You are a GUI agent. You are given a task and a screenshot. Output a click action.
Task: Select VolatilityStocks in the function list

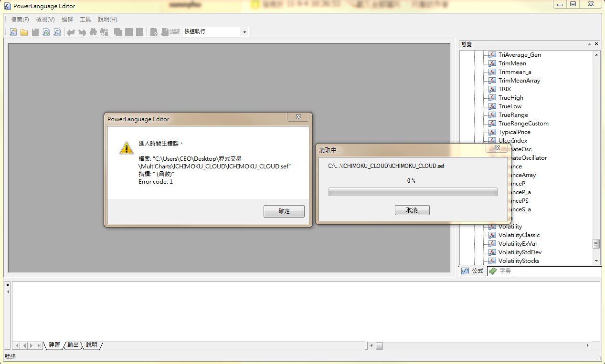click(x=519, y=261)
